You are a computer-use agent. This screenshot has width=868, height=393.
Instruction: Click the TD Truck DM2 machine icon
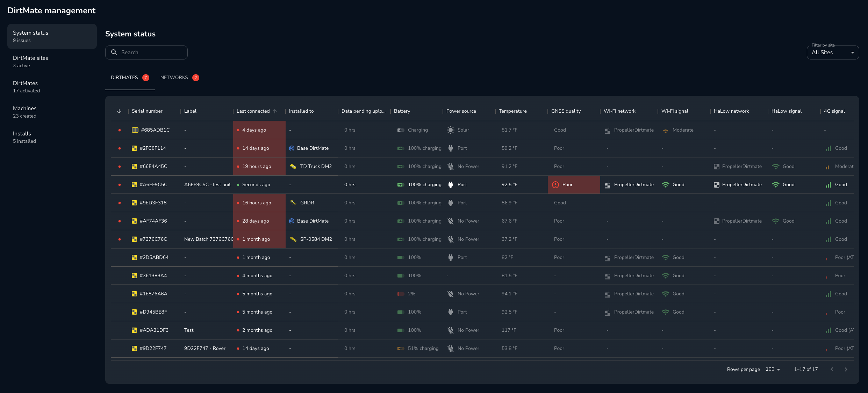(x=293, y=167)
